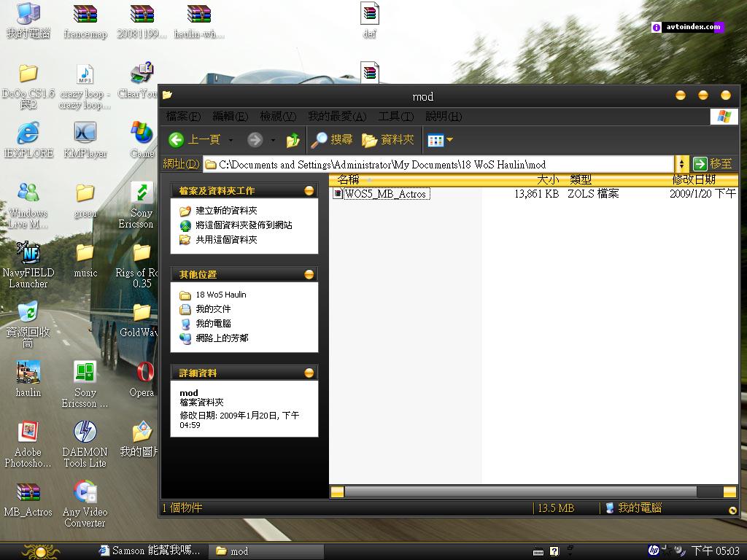Expand the address bar dropdown arrow
The width and height of the screenshot is (747, 560).
coord(681,164)
